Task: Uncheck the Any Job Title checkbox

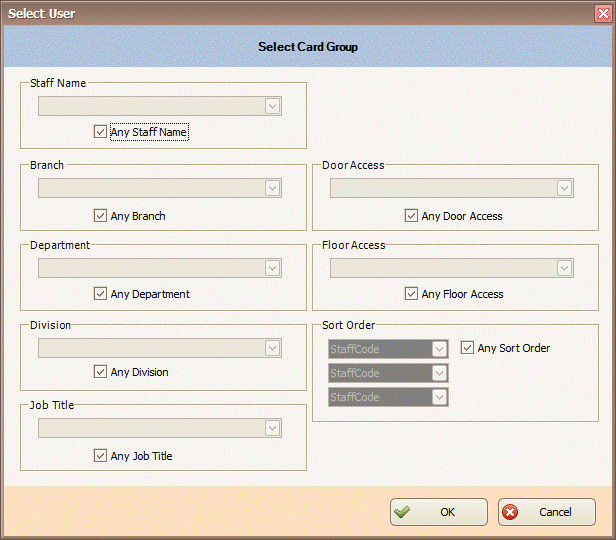Action: [x=100, y=456]
